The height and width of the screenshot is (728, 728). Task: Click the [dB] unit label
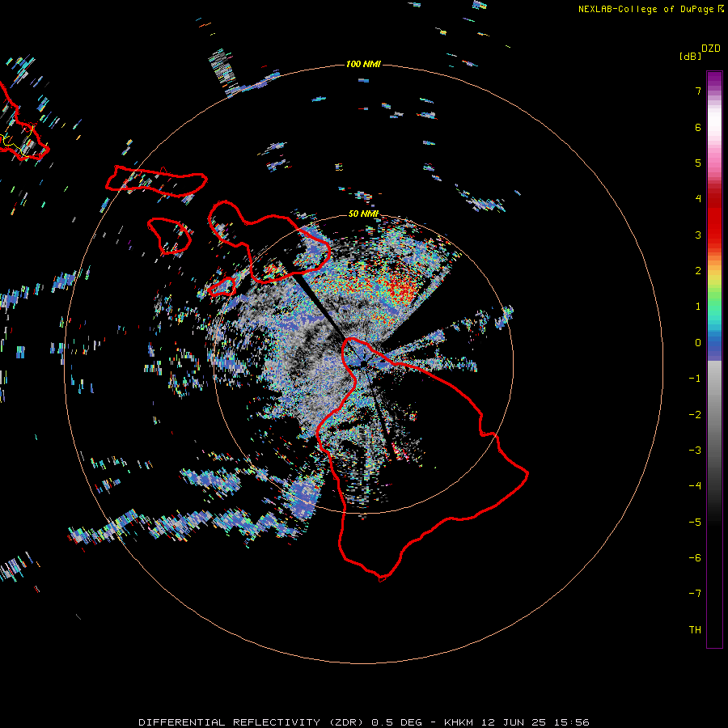tap(691, 57)
